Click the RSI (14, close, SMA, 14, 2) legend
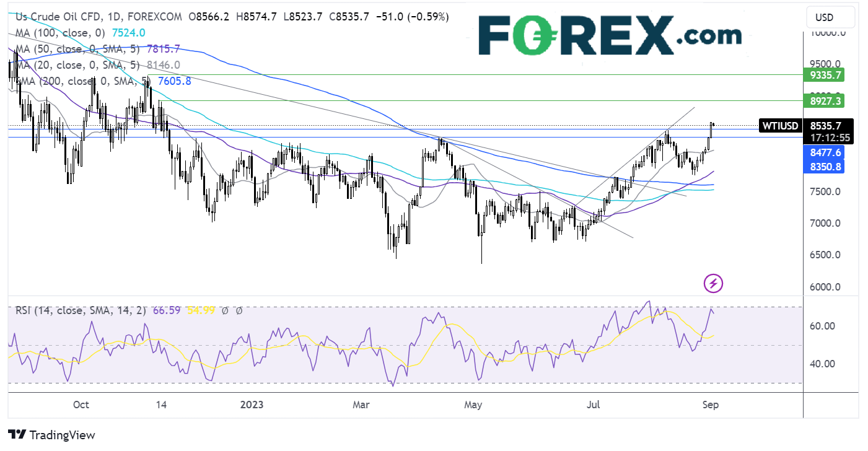 click(x=81, y=310)
